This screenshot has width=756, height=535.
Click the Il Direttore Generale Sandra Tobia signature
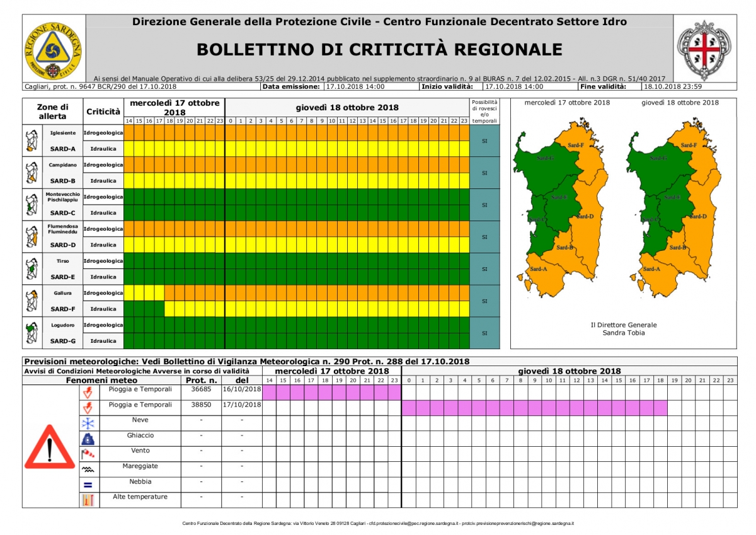point(623,328)
